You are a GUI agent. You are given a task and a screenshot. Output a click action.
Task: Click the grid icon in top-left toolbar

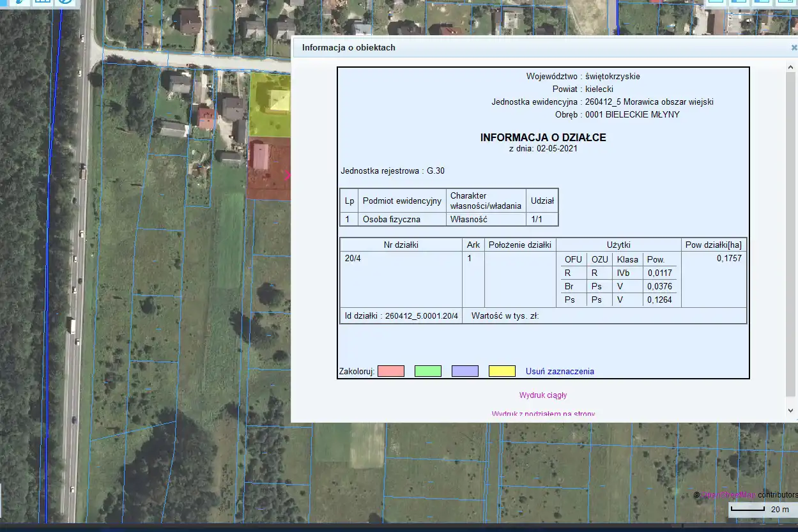pos(42,2)
